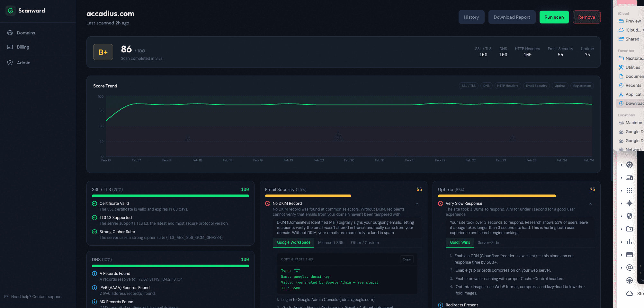Viewport: 644px width, 308px height.
Task: Collapse the No DKIM Record details
Action: (x=417, y=204)
